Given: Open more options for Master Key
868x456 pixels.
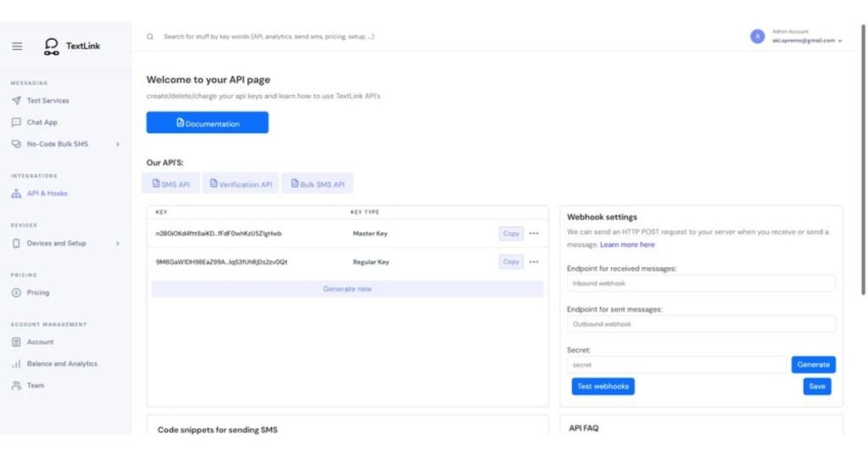Looking at the screenshot, I should (x=534, y=234).
